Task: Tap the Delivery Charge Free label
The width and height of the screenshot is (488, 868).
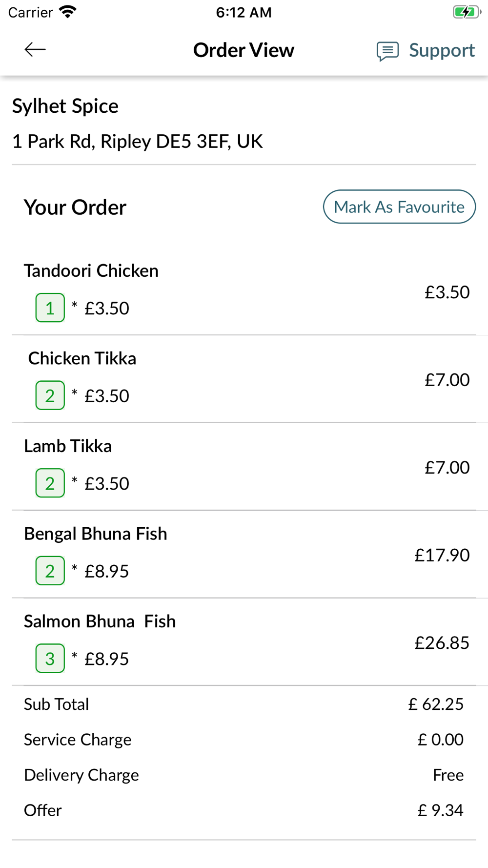Action: pyautogui.click(x=448, y=775)
